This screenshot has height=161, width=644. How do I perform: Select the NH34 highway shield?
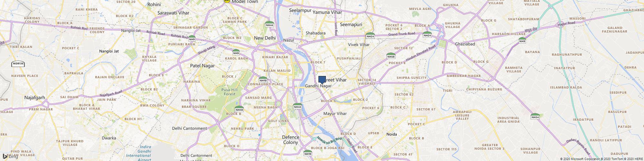point(535,116)
